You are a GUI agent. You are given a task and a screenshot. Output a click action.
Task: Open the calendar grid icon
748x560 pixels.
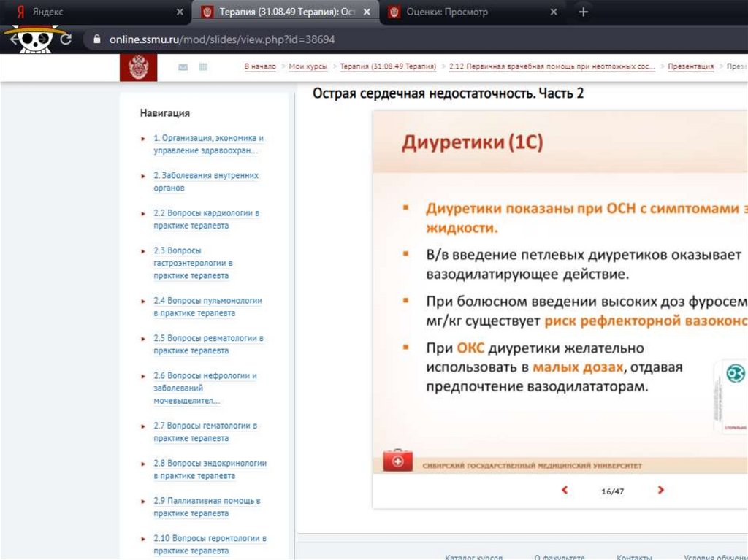[x=203, y=66]
